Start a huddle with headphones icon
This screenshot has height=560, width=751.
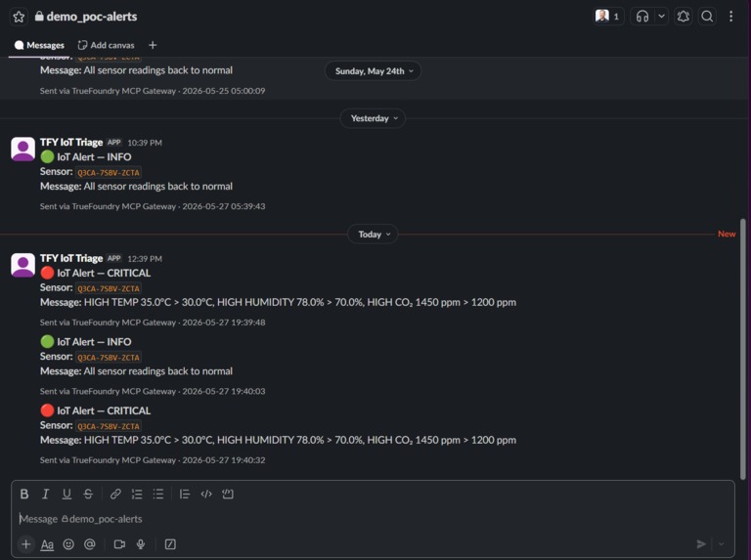[642, 17]
